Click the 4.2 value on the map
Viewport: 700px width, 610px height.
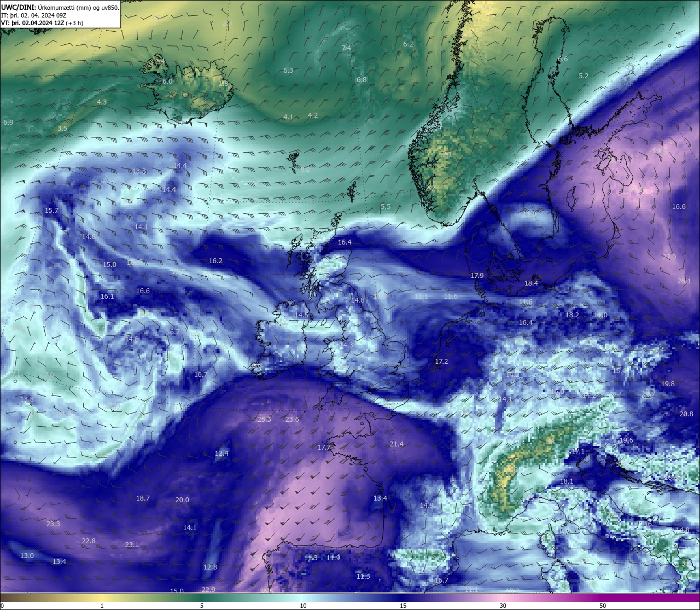[313, 115]
